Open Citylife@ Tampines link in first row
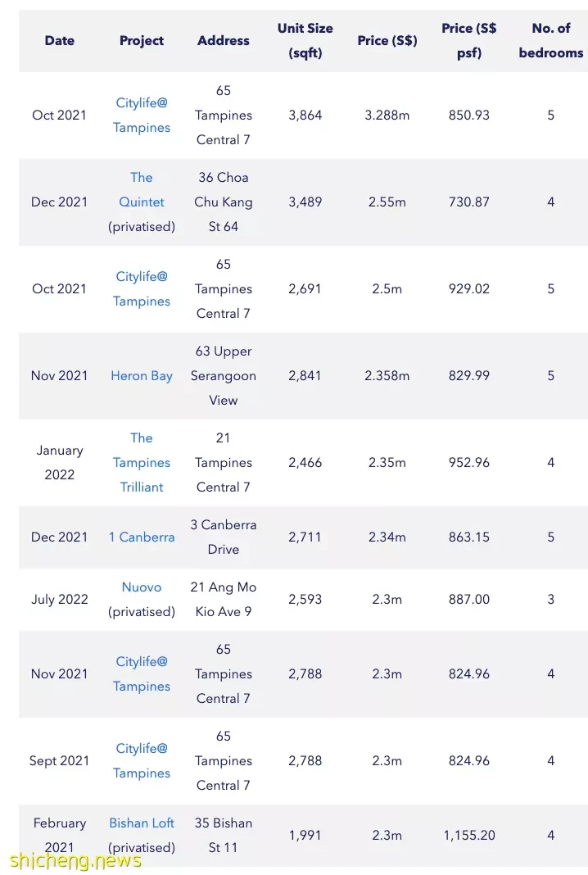The height and width of the screenshot is (875, 588). tap(141, 115)
